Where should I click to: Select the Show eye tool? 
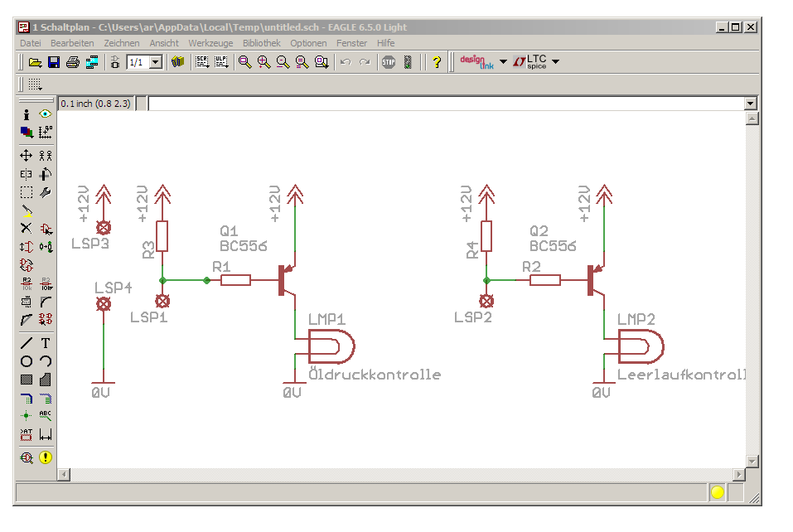[46, 114]
